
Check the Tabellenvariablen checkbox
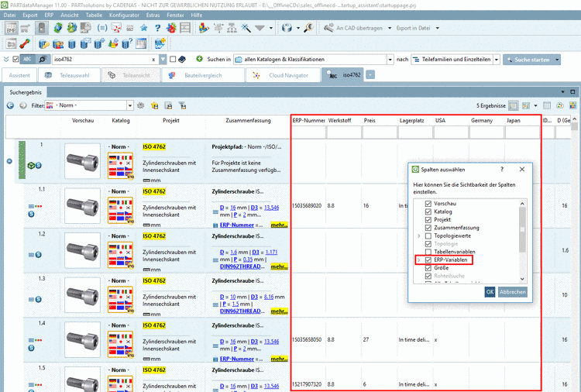[428, 252]
